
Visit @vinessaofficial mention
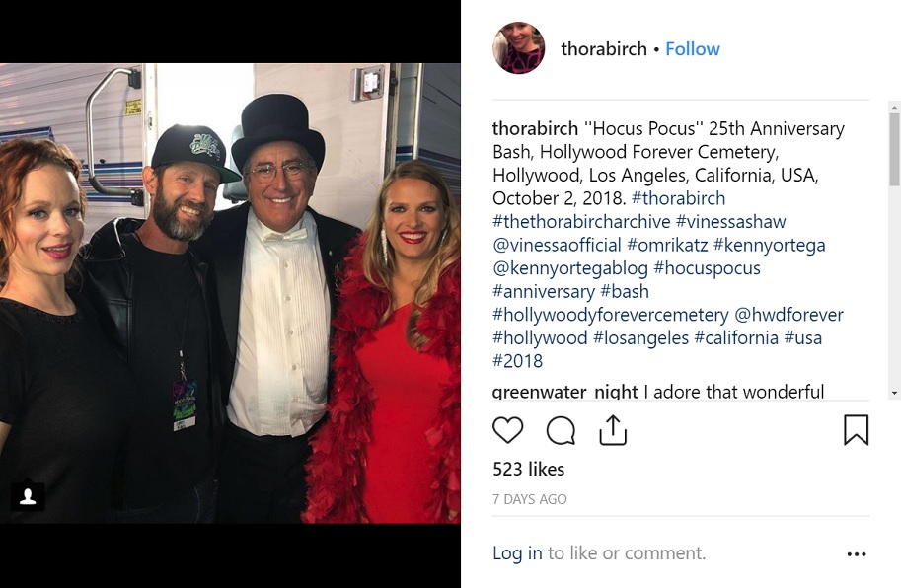(x=558, y=245)
